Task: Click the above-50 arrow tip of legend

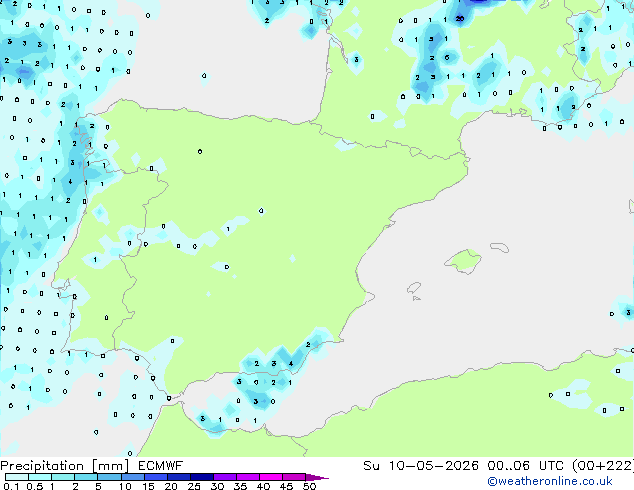Action: pos(317,477)
